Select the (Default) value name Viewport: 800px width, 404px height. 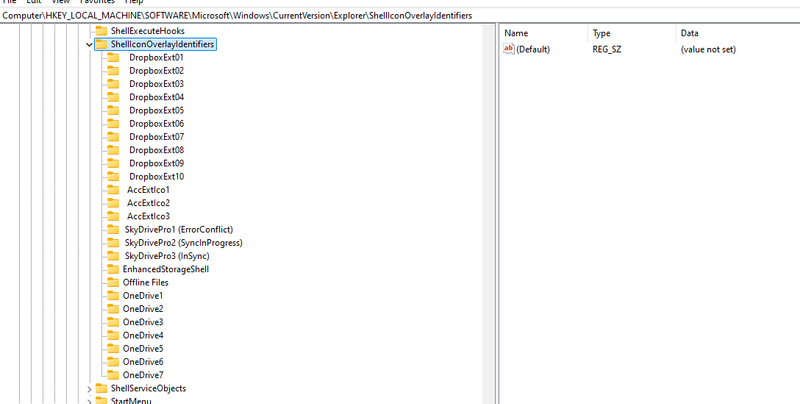[533, 49]
